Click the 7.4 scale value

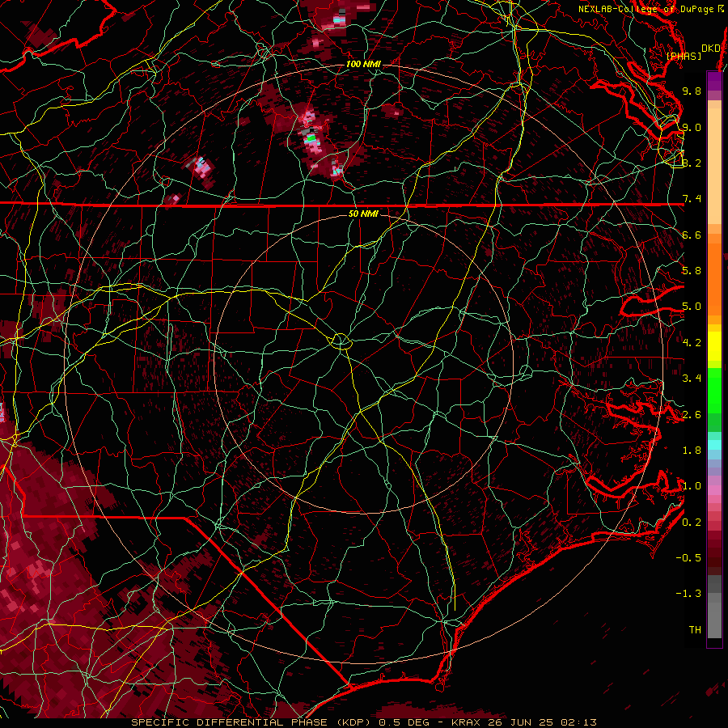pyautogui.click(x=692, y=199)
